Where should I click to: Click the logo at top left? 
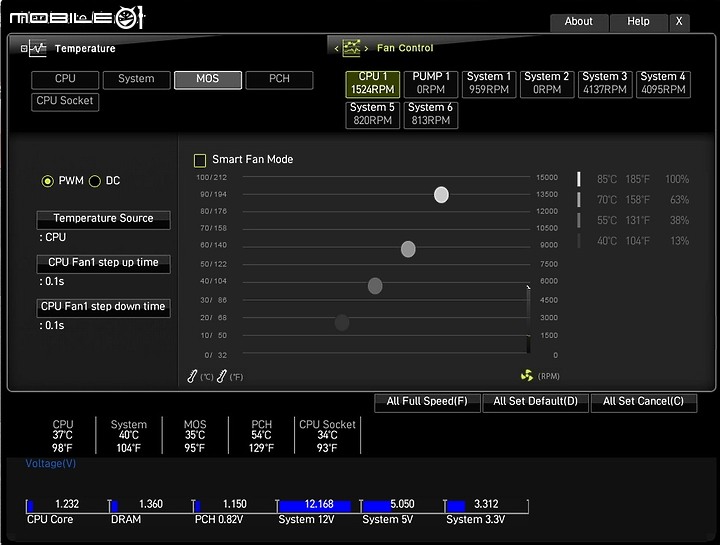[x=77, y=18]
